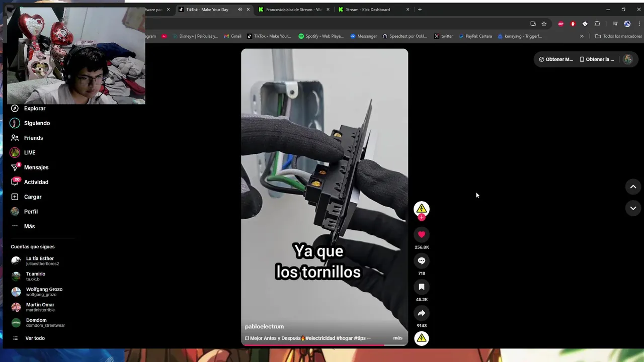
Task: Go to previous video with up arrow
Action: 633,187
